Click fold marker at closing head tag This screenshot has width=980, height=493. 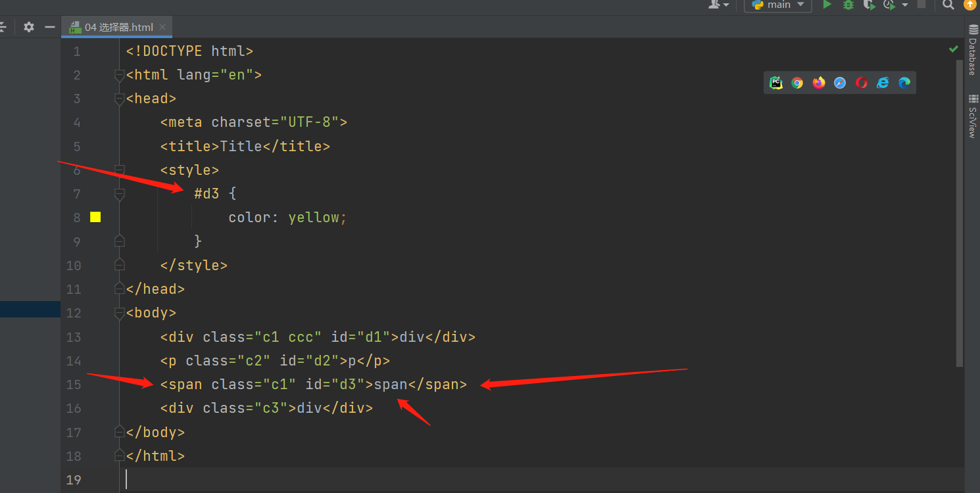coord(119,289)
